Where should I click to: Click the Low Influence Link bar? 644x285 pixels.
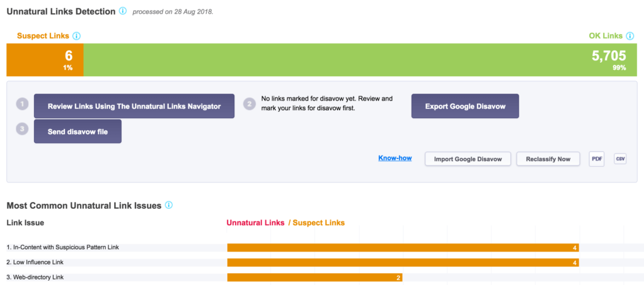click(x=402, y=262)
